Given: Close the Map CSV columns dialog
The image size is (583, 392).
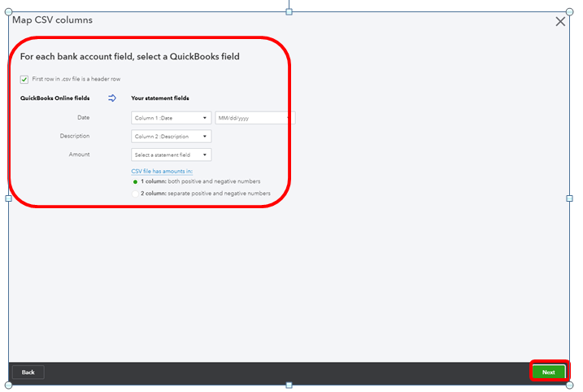Looking at the screenshot, I should pos(560,22).
